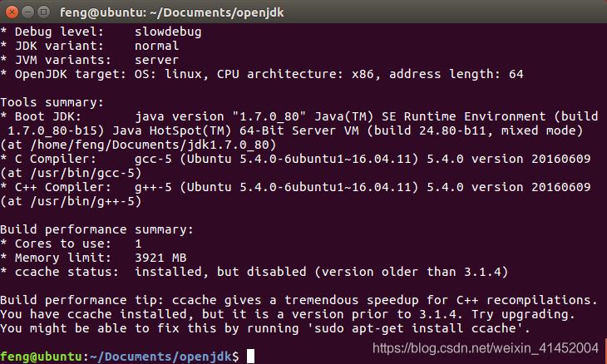Image resolution: width=607 pixels, height=364 pixels.
Task: Maximize the terminal window
Action: pos(45,11)
